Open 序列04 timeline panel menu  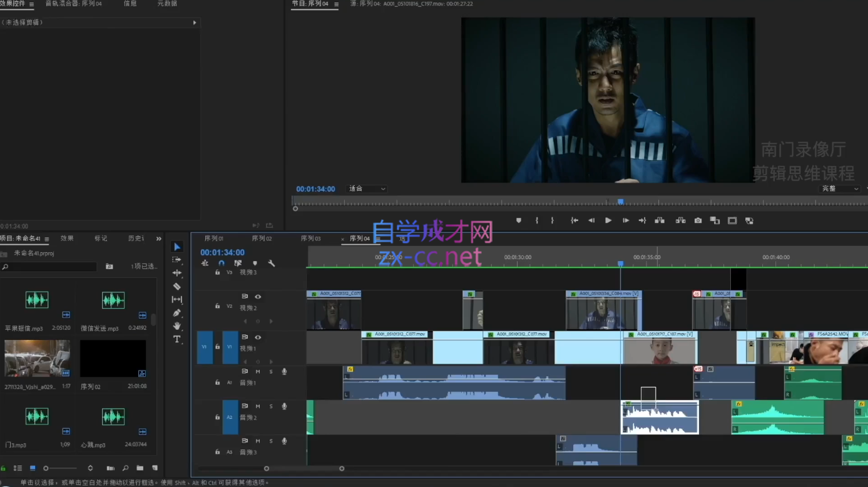point(377,239)
